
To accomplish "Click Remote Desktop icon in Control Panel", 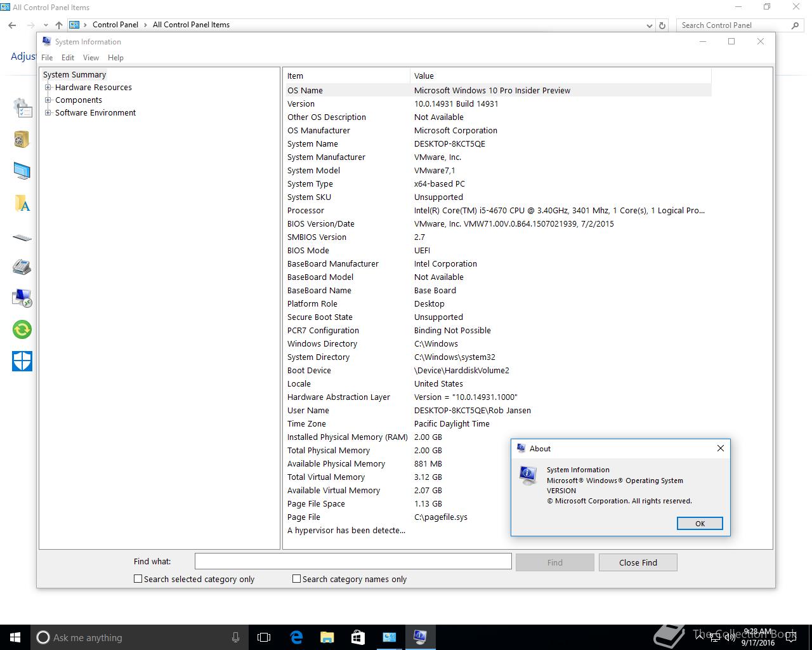I will coord(22,298).
